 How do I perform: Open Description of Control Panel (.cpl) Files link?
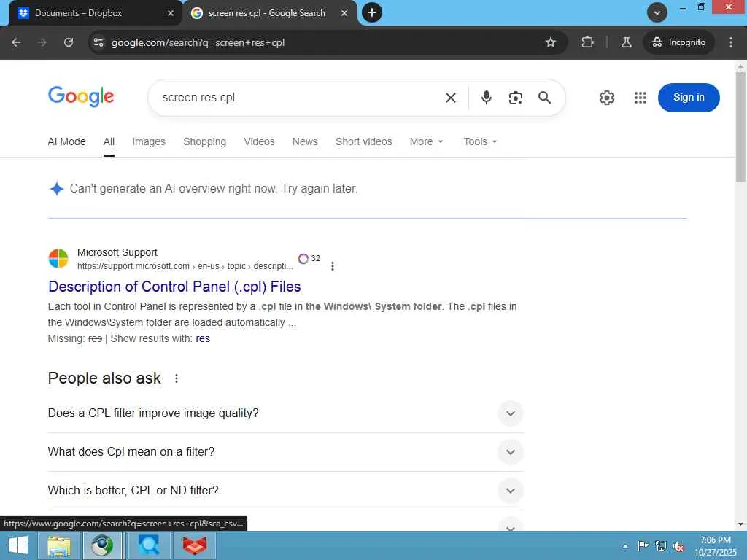174,286
